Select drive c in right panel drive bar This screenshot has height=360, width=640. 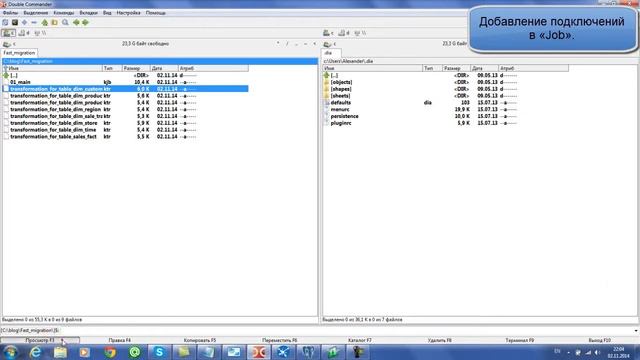[x=329, y=33]
